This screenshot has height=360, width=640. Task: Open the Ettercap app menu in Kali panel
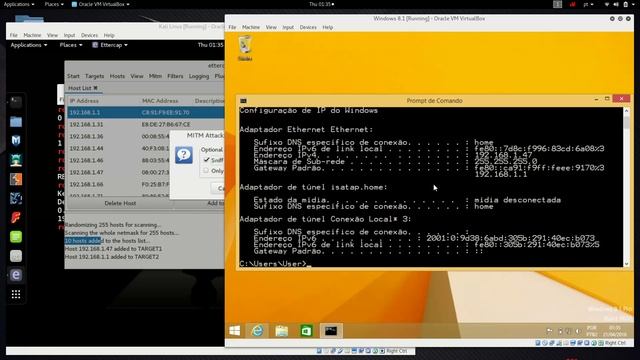[x=110, y=45]
